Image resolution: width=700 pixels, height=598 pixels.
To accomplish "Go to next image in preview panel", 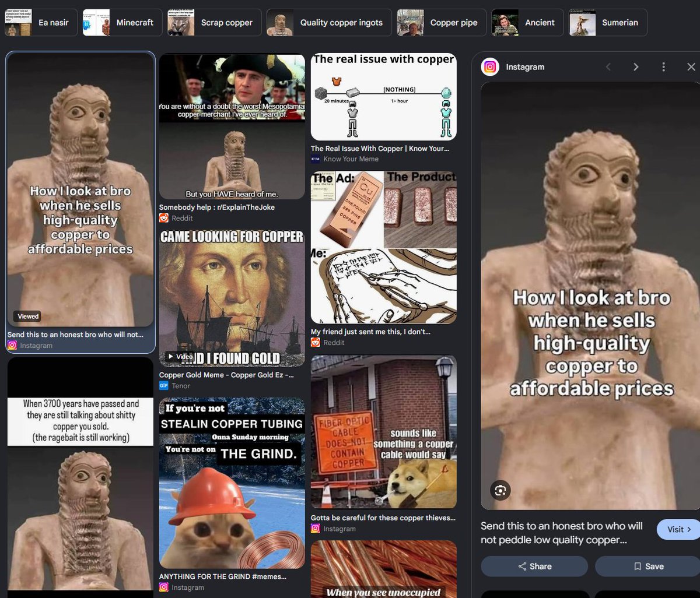I will coord(636,67).
